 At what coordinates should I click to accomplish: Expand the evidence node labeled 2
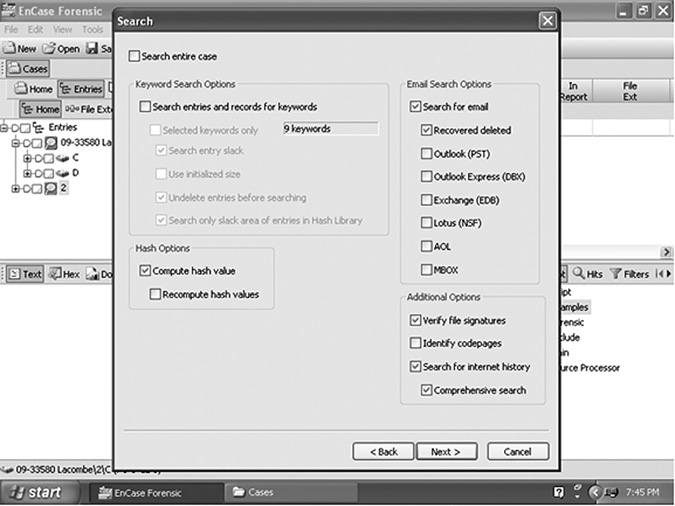tap(15, 189)
